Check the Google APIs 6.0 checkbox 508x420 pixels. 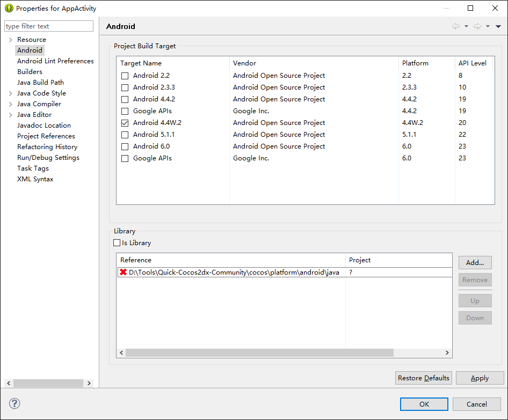[125, 159]
